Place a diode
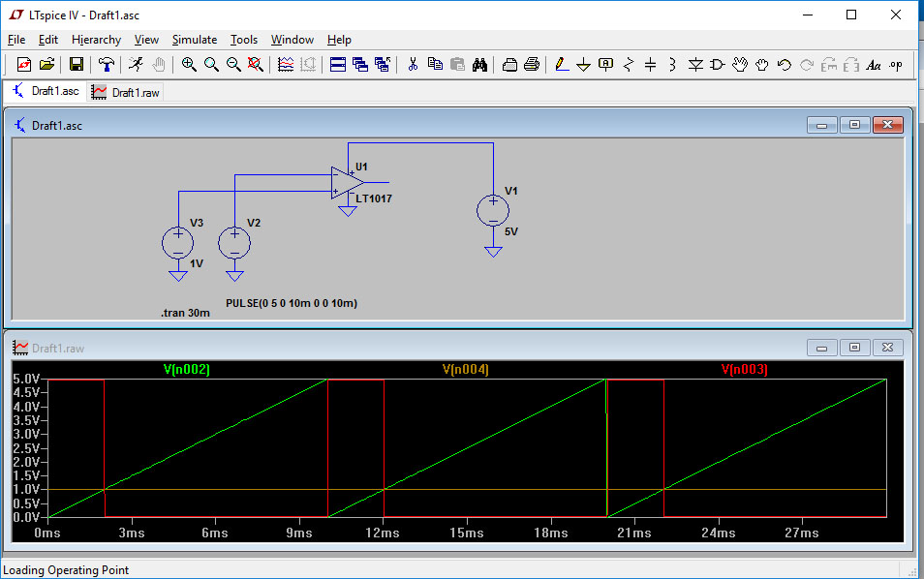 point(695,64)
